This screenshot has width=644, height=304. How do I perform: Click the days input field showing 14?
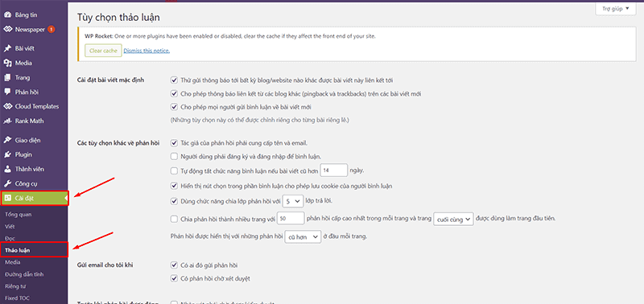333,170
